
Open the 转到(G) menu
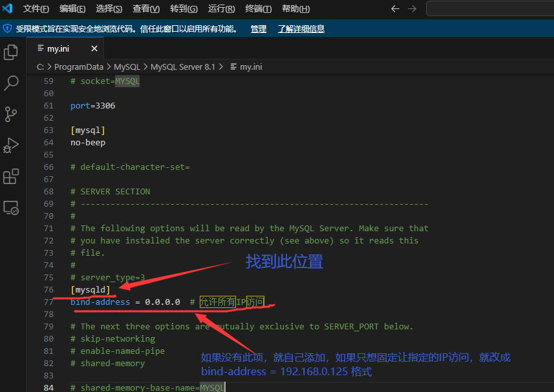point(184,9)
